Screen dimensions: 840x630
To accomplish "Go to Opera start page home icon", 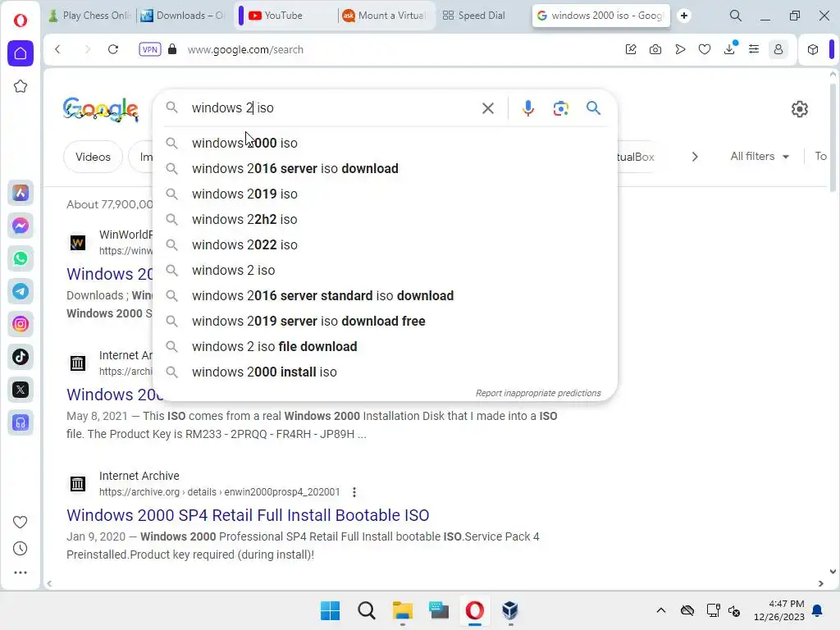I will point(21,53).
